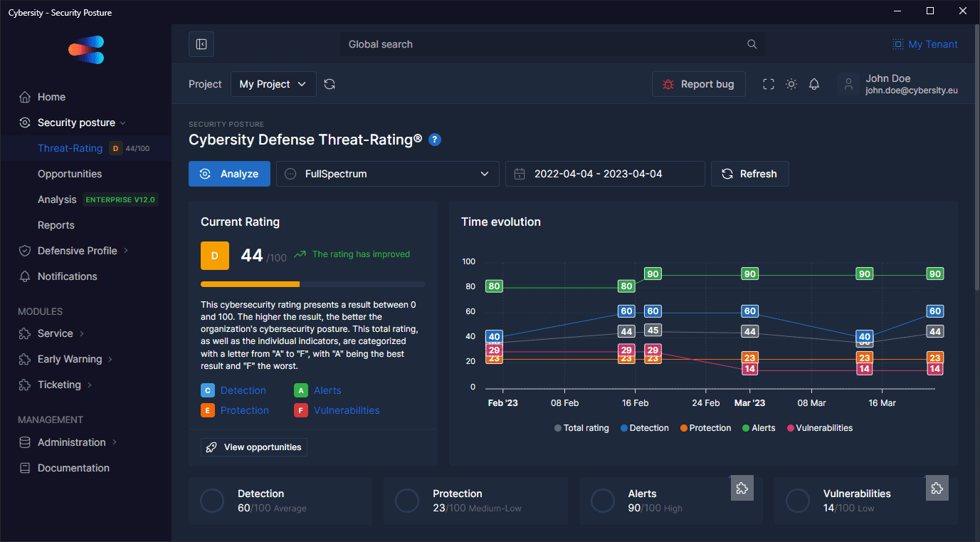Screen dimensions: 980x542
Task: Refresh the project using circular arrows icon
Action: click(x=330, y=84)
